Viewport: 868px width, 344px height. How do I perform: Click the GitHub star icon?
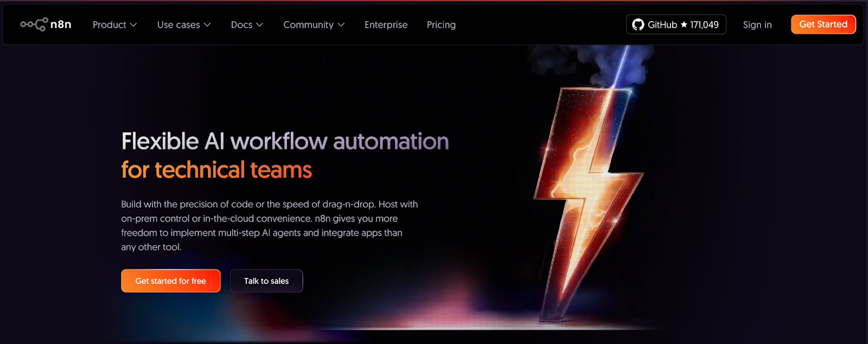pos(684,24)
